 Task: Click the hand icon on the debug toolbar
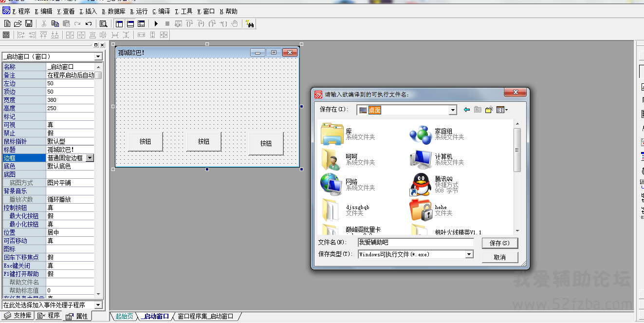click(x=235, y=23)
